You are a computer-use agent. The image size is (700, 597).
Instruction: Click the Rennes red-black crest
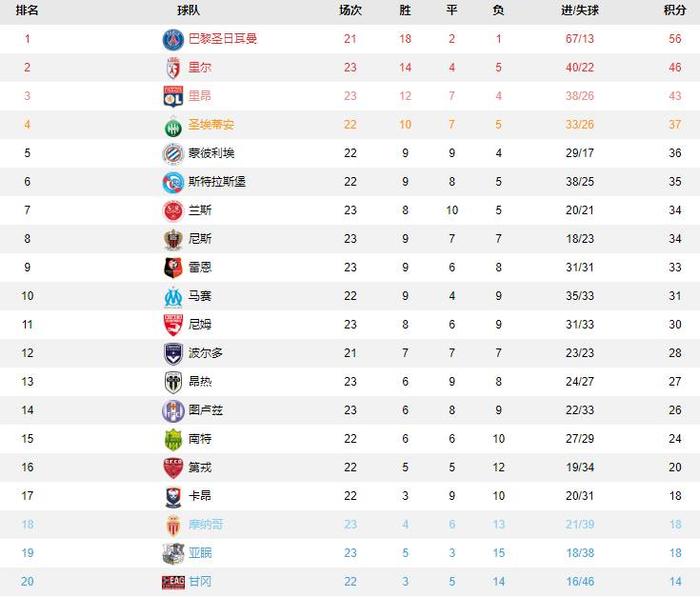coord(173,268)
